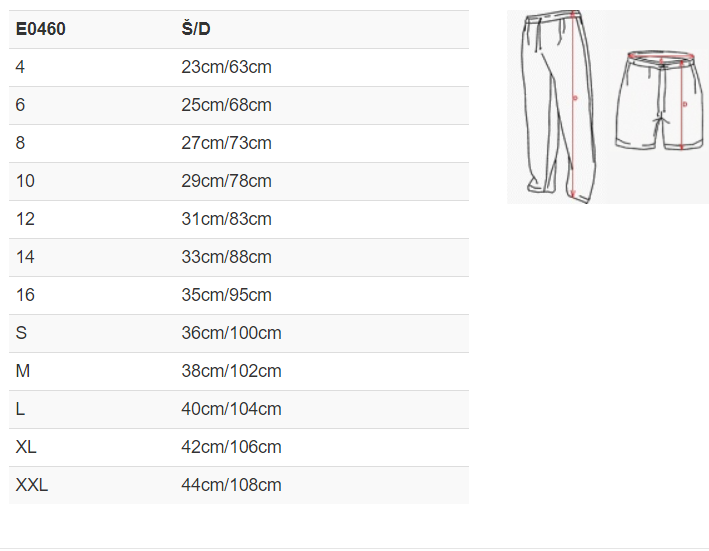Select size M in the chart
This screenshot has height=551, width=709.
click(x=23, y=371)
